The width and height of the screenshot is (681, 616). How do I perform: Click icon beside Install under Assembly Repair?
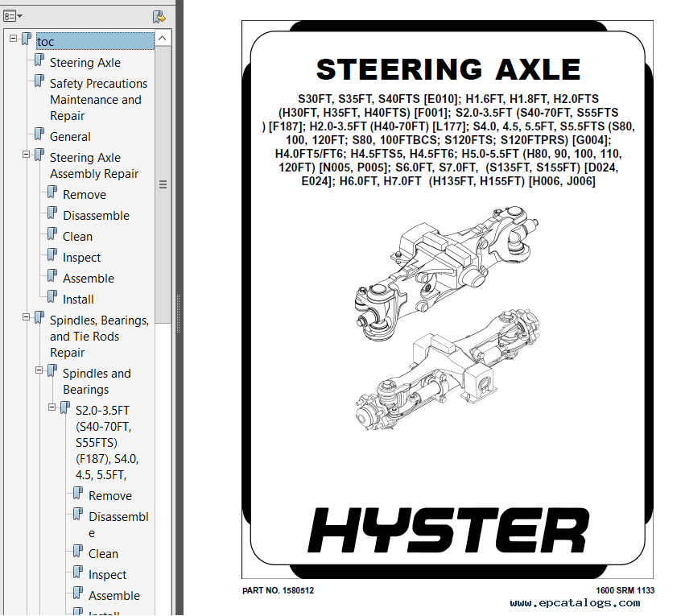click(52, 296)
